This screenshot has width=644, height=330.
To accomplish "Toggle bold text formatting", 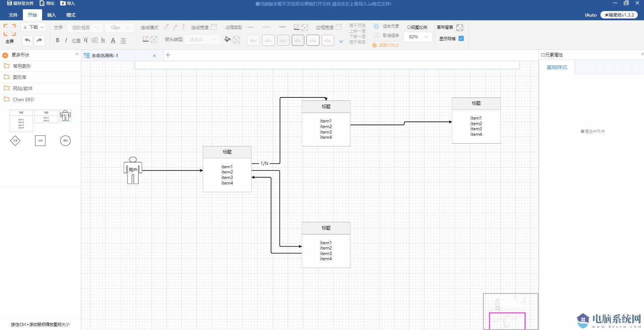I will [58, 40].
